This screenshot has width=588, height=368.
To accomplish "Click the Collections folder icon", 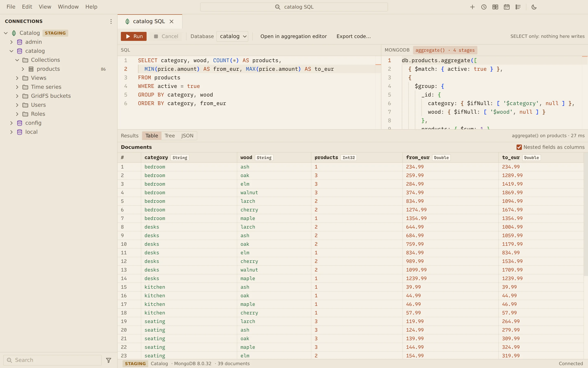I will pos(26,60).
